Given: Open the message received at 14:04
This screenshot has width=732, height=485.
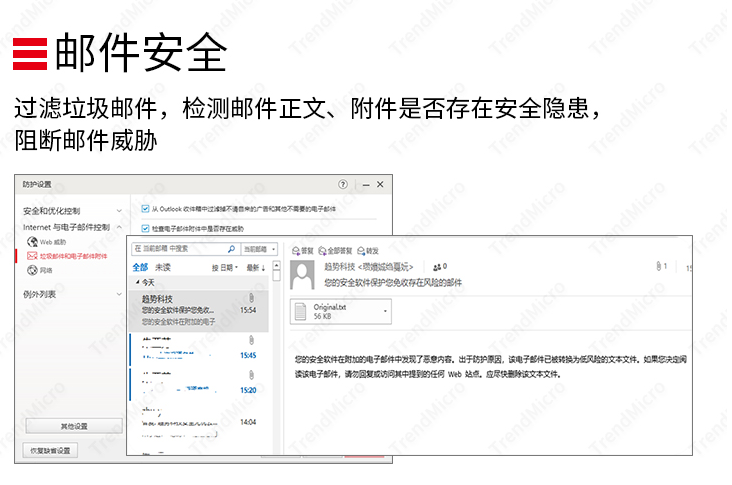Looking at the screenshot, I should 200,422.
